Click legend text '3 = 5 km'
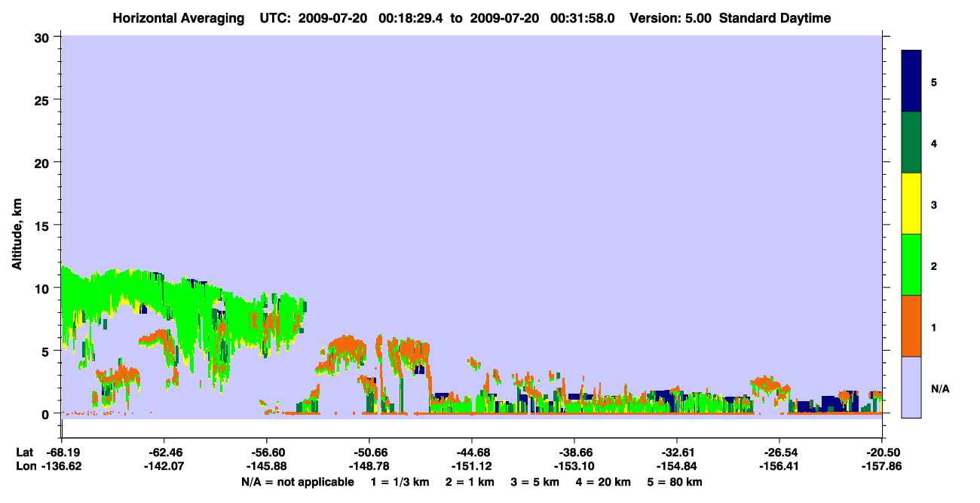 click(x=534, y=482)
